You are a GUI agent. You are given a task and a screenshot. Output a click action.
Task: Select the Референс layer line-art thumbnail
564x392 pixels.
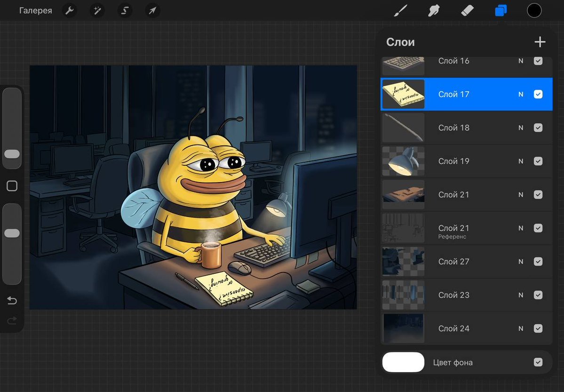[x=403, y=228]
